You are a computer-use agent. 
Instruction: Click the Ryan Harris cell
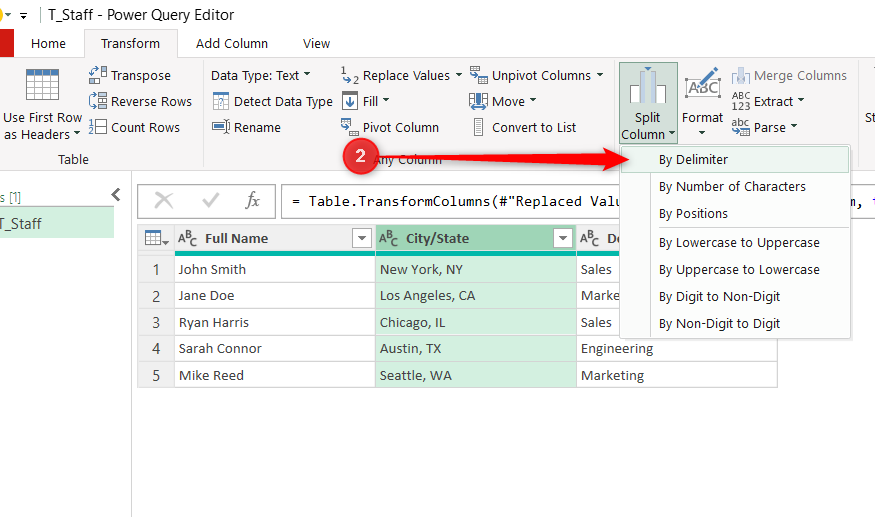(275, 322)
